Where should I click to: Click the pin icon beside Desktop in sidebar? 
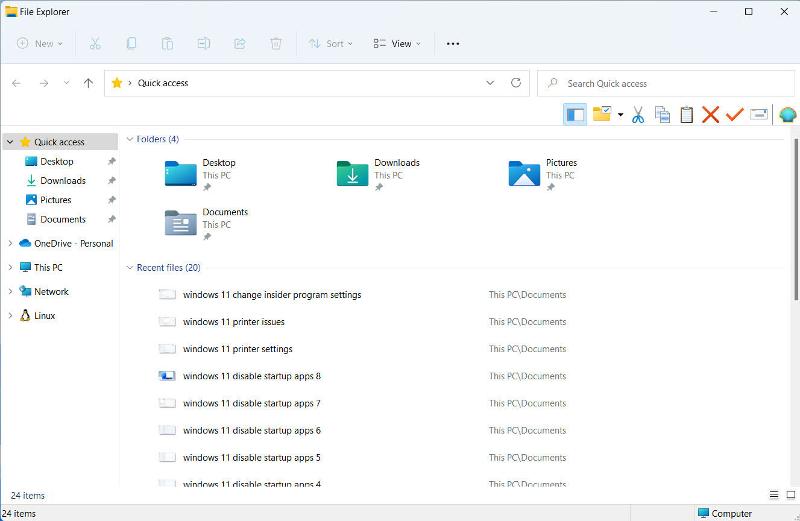pos(111,161)
